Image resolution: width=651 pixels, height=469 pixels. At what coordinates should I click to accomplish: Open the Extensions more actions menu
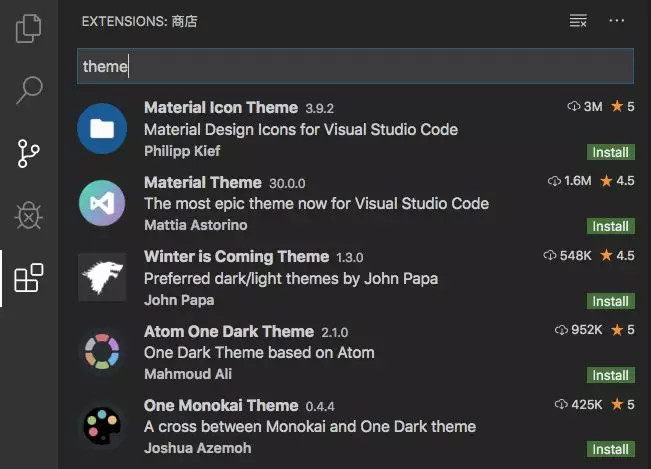[617, 20]
